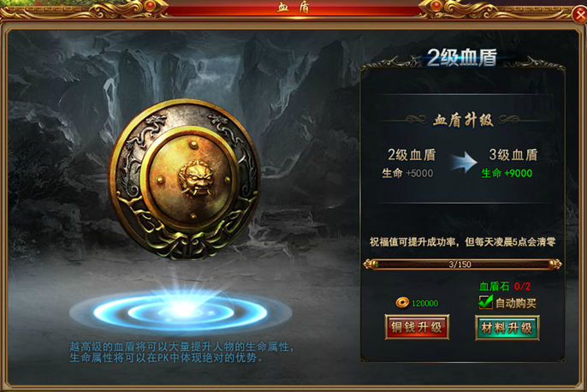
Task: Click the 生命 +5000 current stat
Action: (x=407, y=174)
